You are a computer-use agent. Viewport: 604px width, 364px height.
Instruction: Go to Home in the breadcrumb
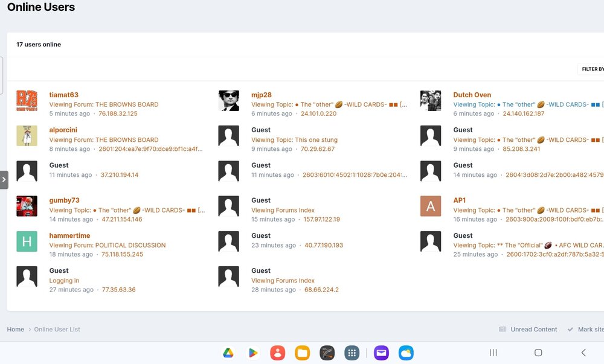tap(16, 330)
